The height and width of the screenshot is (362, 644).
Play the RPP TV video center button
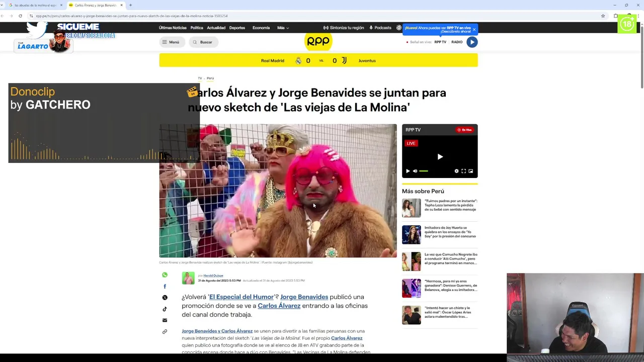(440, 157)
